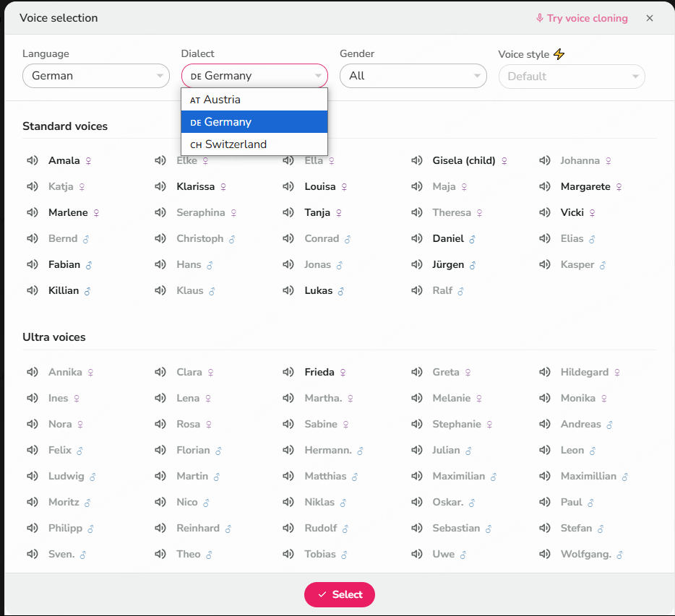Preview the Frieda ultra voice audio
The image size is (675, 616).
click(288, 372)
